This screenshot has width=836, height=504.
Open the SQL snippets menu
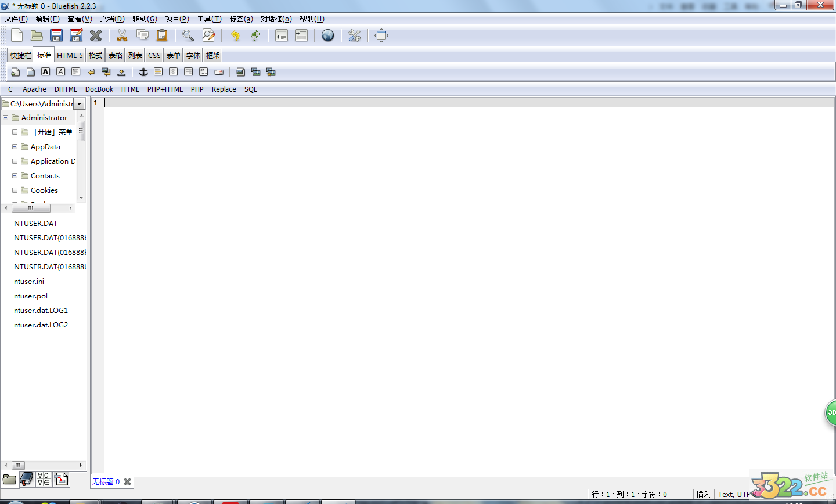point(251,89)
